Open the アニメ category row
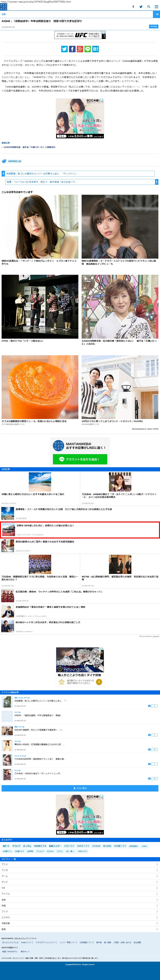160x980 pixels. [80, 864]
